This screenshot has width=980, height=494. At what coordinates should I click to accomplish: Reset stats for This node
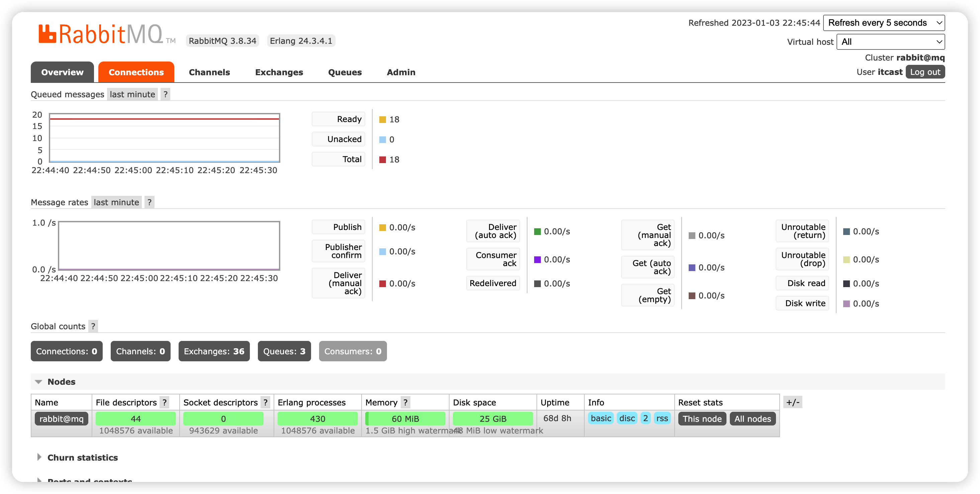coord(702,419)
